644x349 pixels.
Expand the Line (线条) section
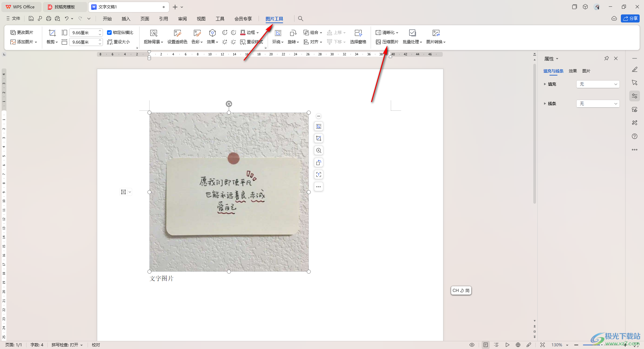pyautogui.click(x=545, y=104)
